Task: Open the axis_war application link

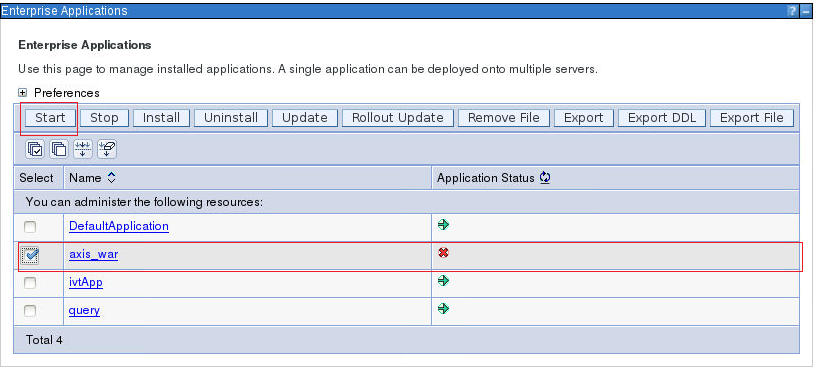Action: (94, 255)
